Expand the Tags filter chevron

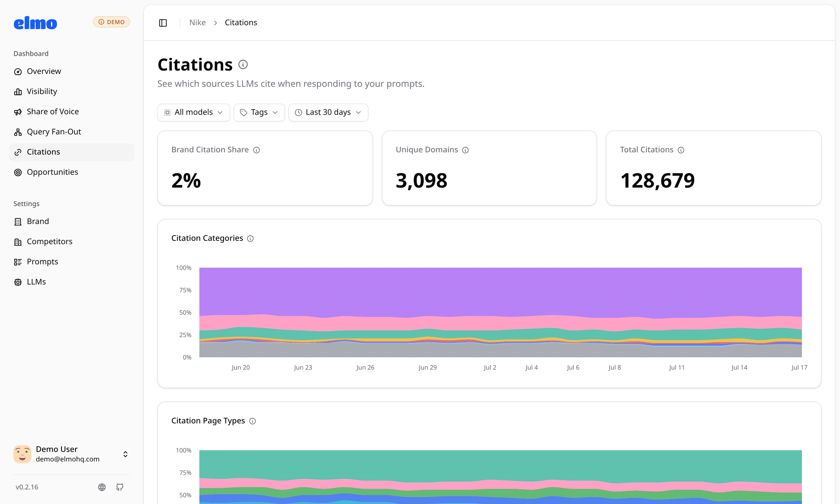coord(275,112)
